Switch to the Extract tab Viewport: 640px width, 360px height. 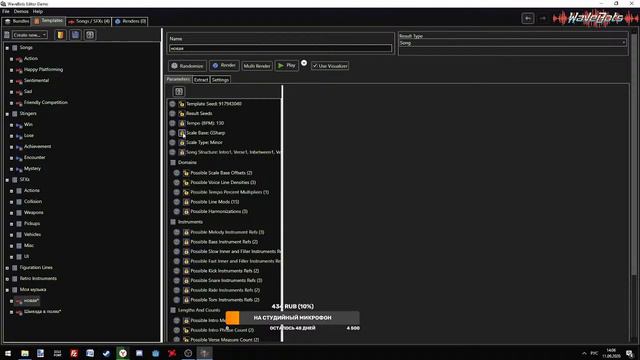click(x=201, y=80)
